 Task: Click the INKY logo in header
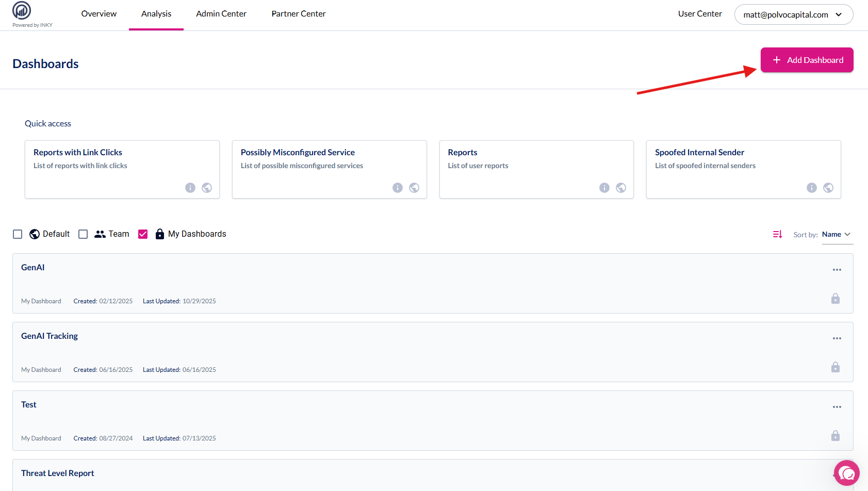22,10
